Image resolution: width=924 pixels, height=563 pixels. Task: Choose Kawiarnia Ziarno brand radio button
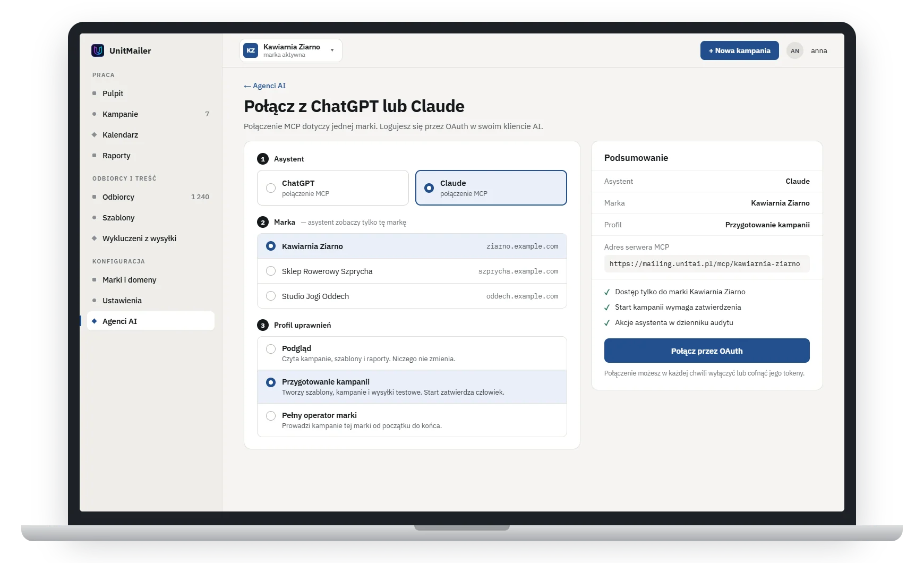271,246
